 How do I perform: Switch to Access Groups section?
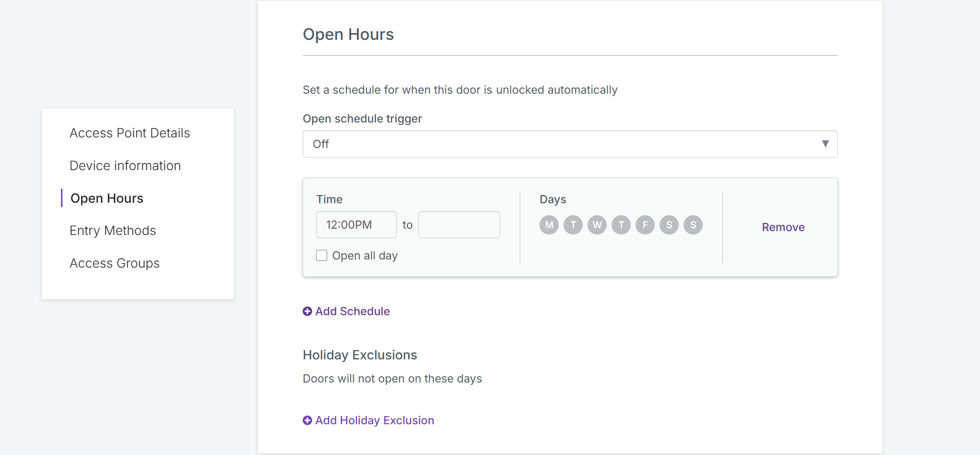click(114, 263)
